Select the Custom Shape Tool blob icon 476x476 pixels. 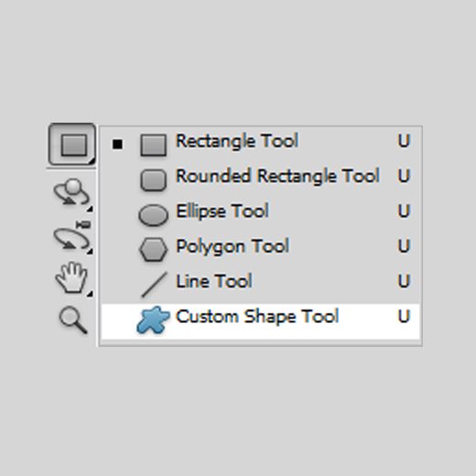(x=153, y=319)
